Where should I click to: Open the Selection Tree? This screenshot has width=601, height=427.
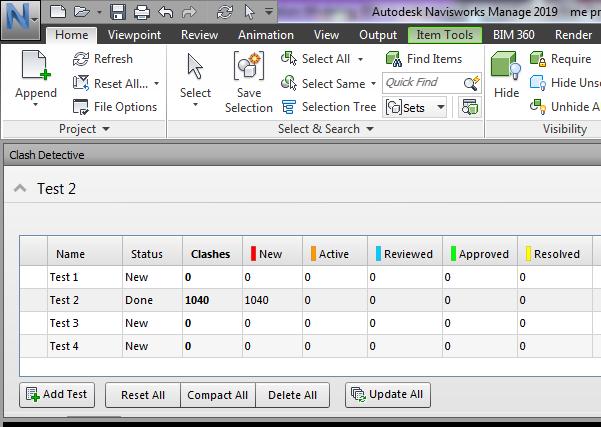pyautogui.click(x=328, y=107)
